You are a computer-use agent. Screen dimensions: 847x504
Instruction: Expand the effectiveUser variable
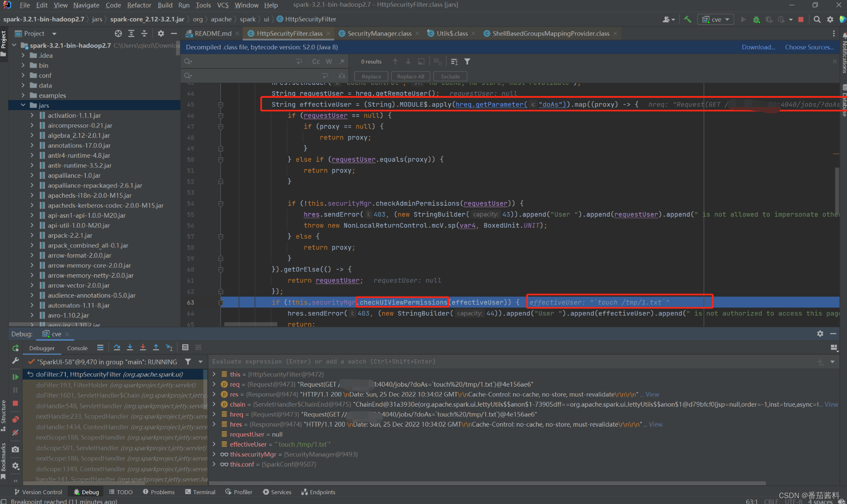point(214,444)
